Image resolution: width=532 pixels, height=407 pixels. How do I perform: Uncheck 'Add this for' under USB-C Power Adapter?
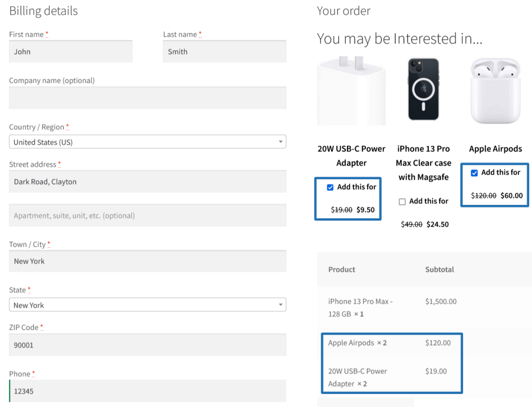pos(330,187)
